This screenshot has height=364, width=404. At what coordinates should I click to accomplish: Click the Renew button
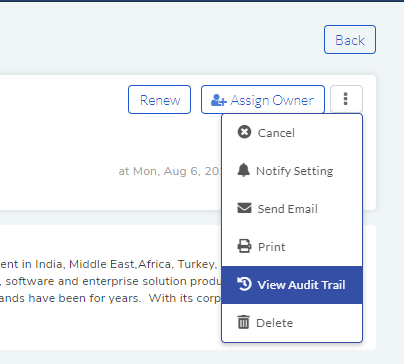tap(159, 100)
